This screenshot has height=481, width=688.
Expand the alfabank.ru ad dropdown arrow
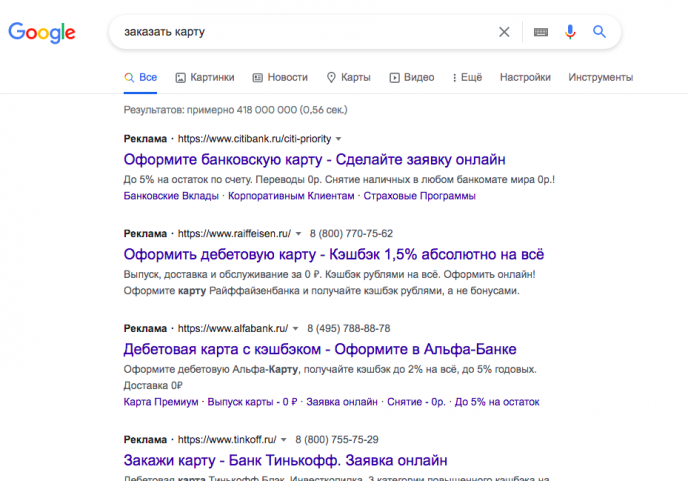[x=295, y=329]
